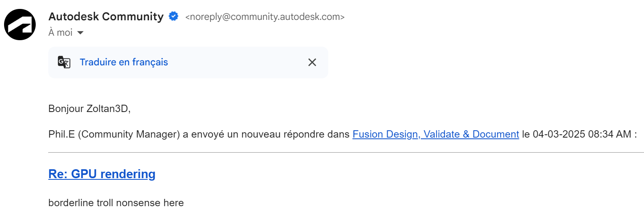Click the À moi recipient label

[60, 32]
